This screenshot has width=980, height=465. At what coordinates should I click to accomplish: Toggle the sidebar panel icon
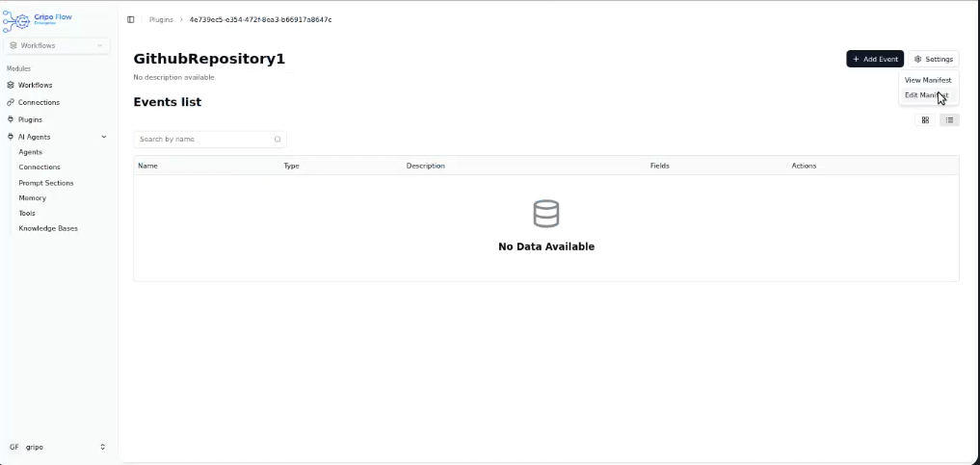tap(131, 19)
